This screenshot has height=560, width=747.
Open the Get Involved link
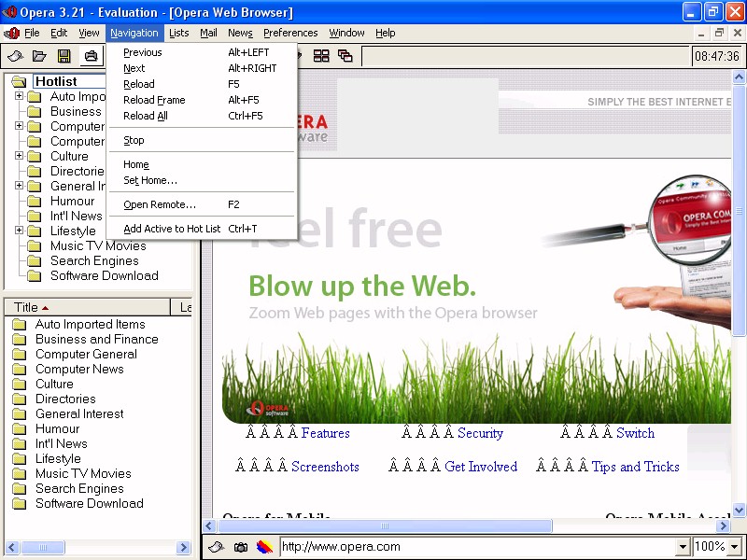click(x=481, y=466)
